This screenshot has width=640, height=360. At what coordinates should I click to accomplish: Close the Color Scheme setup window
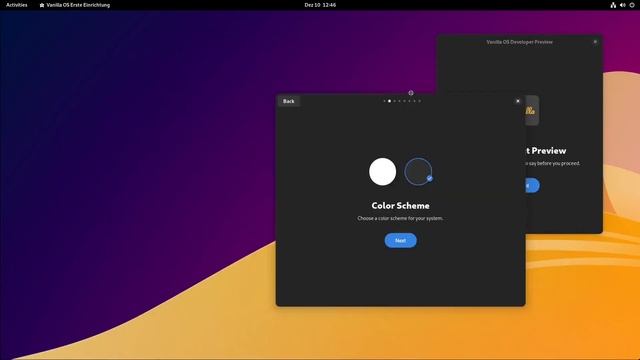point(518,101)
